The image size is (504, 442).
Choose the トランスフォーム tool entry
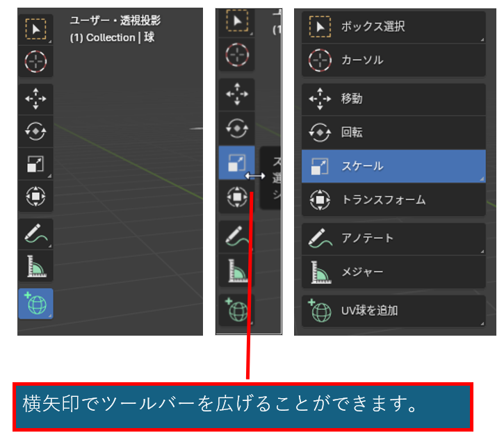tap(393, 200)
